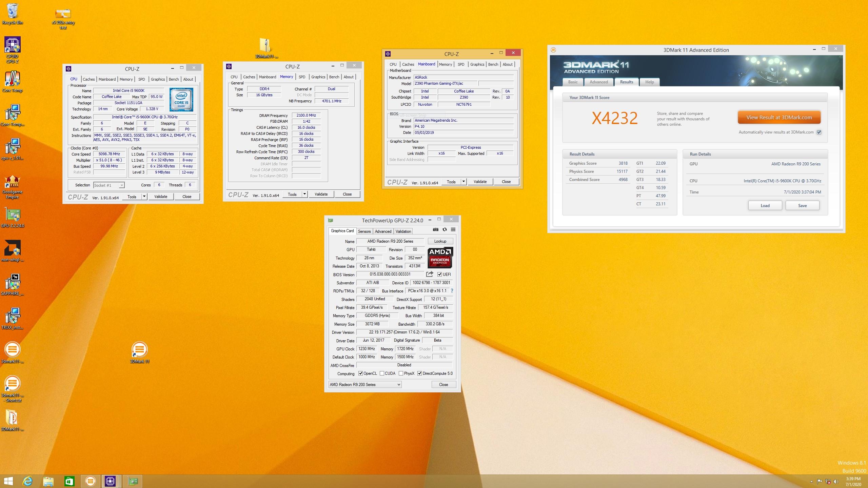This screenshot has width=868, height=488.
Task: Open the Socket #1 selection dropdown
Action: coord(109,185)
